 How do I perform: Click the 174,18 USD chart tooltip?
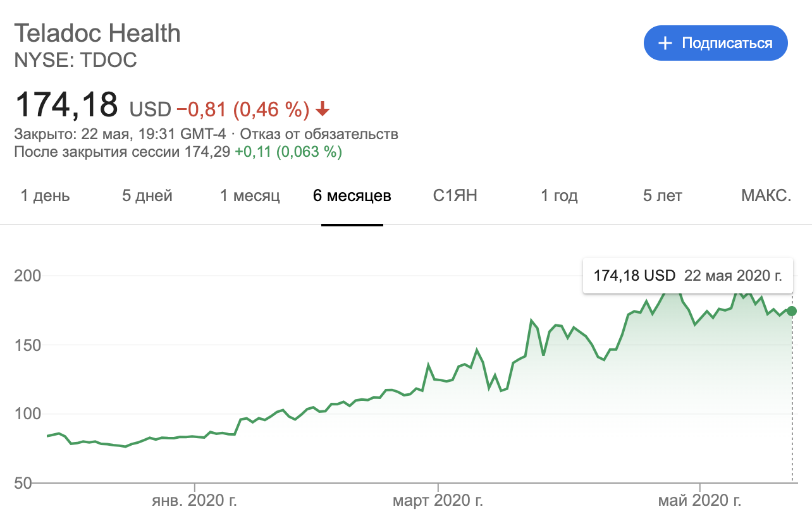pyautogui.click(x=687, y=276)
